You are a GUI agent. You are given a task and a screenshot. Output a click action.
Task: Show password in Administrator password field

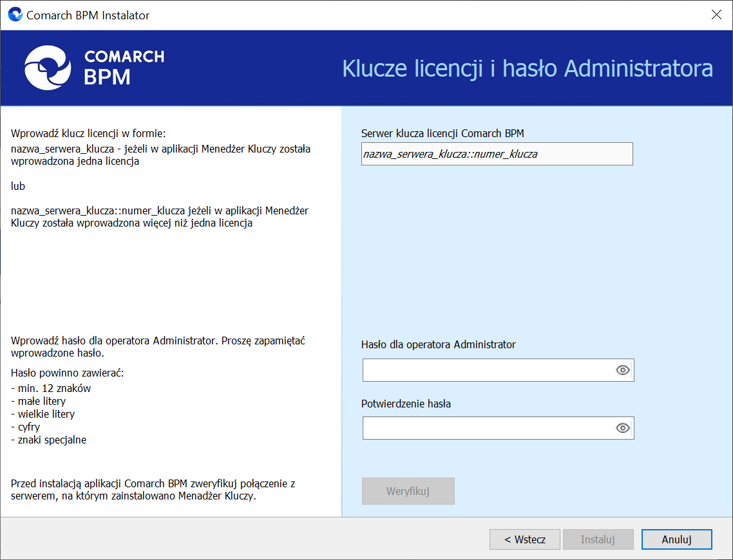[623, 370]
